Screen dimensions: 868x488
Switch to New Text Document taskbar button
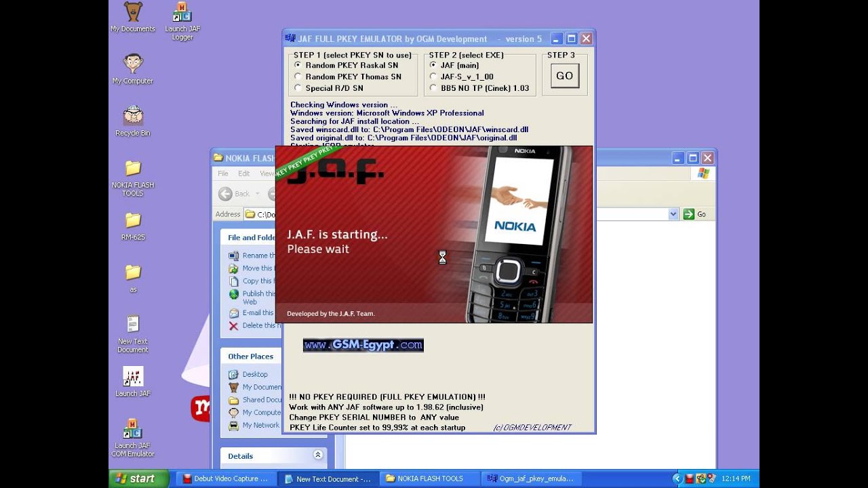pyautogui.click(x=328, y=479)
